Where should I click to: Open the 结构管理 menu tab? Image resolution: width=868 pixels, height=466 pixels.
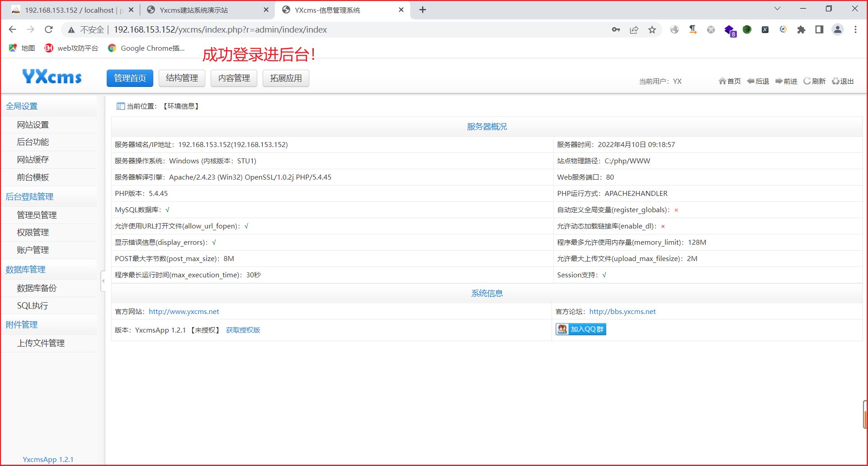click(x=182, y=78)
